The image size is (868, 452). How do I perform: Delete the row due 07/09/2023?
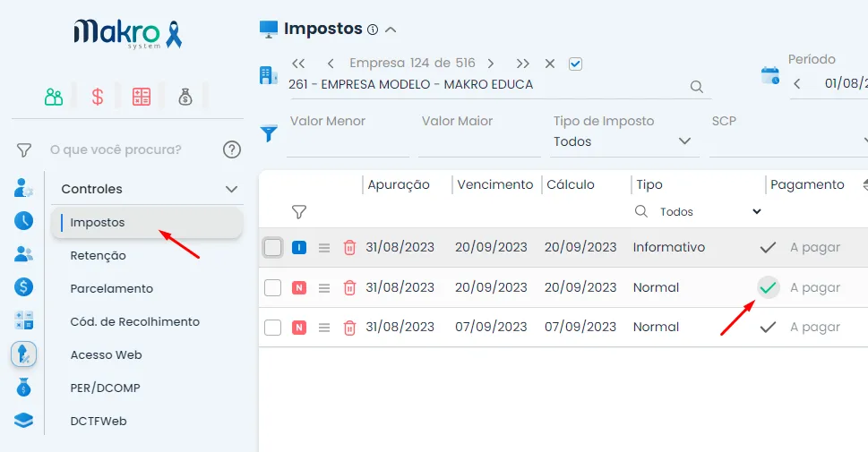(349, 328)
